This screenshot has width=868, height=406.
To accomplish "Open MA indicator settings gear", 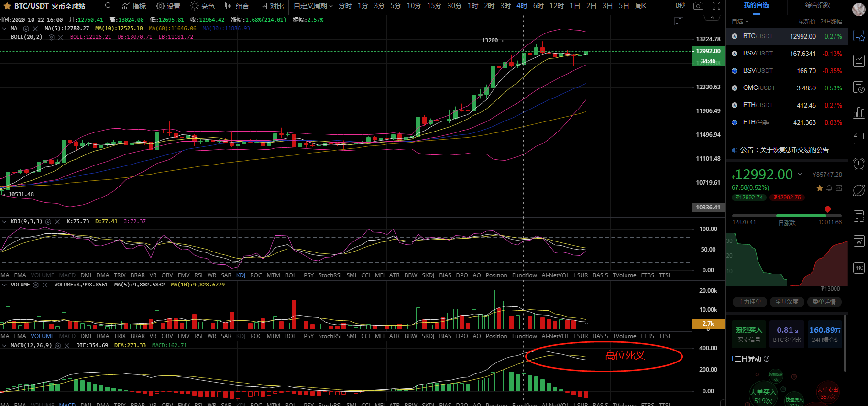I will 26,29.
